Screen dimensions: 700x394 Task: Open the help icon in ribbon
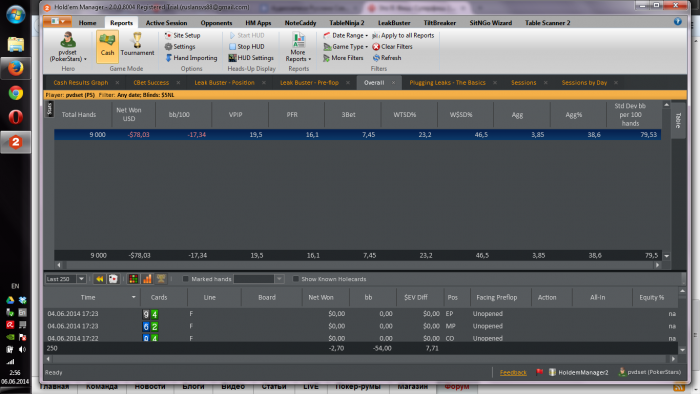[678, 21]
